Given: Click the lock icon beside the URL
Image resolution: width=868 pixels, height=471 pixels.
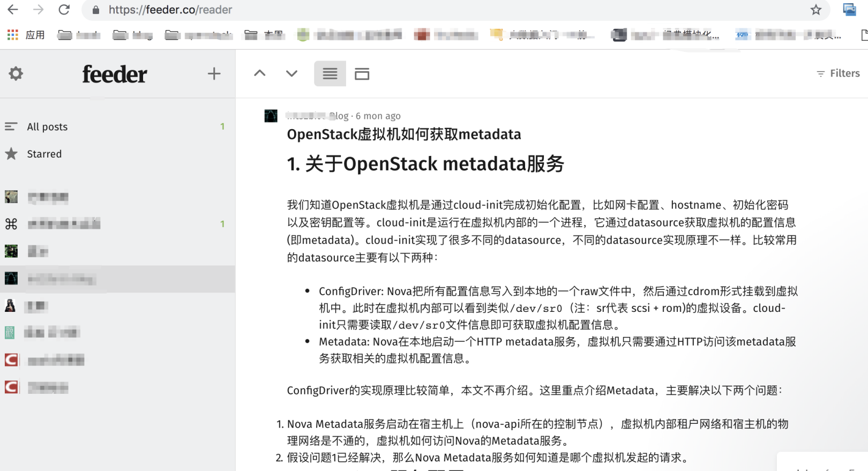Looking at the screenshot, I should (96, 10).
